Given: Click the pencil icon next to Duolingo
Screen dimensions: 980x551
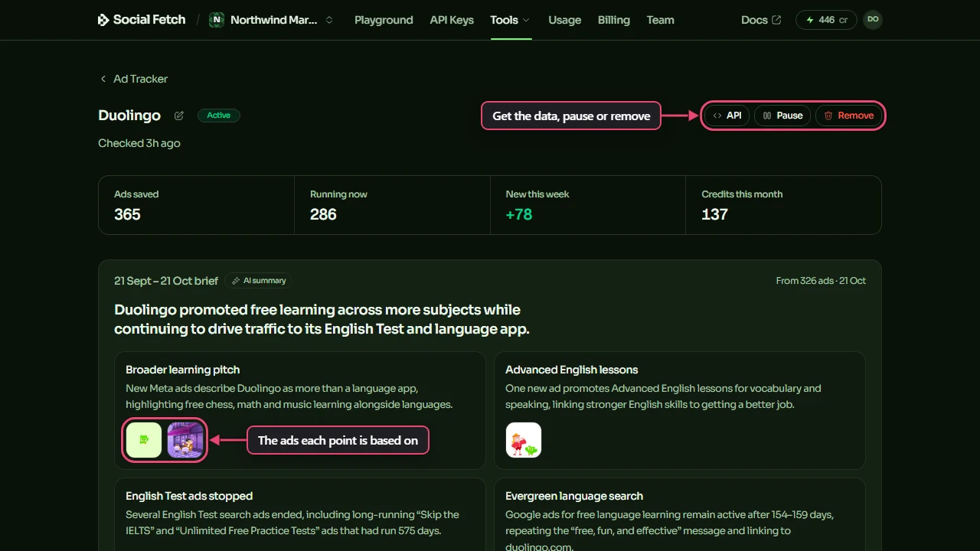Looking at the screenshot, I should pos(179,116).
